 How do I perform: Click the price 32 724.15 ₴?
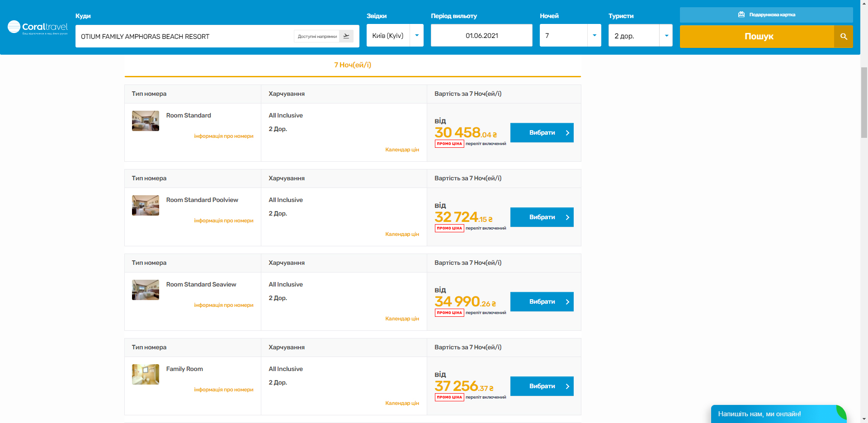point(464,217)
